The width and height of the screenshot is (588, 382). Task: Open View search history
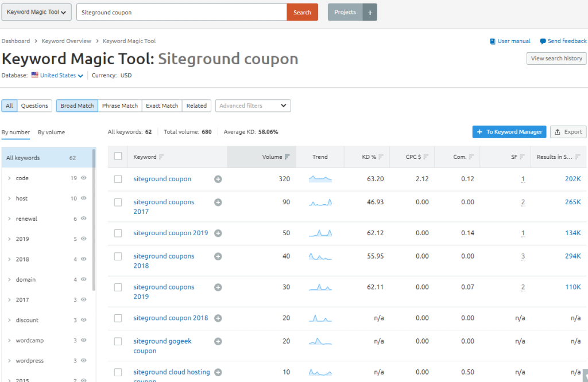coord(556,59)
